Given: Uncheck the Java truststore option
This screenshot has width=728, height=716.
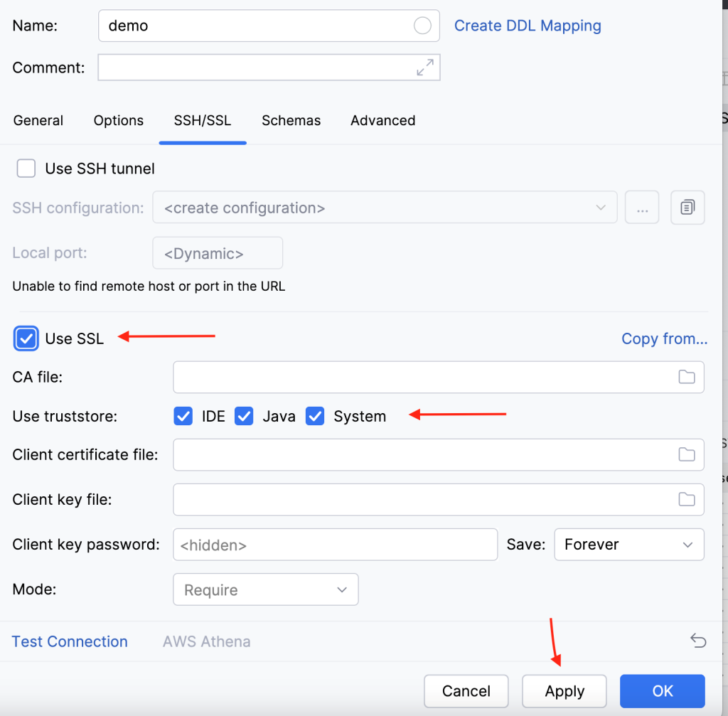Looking at the screenshot, I should pyautogui.click(x=244, y=416).
